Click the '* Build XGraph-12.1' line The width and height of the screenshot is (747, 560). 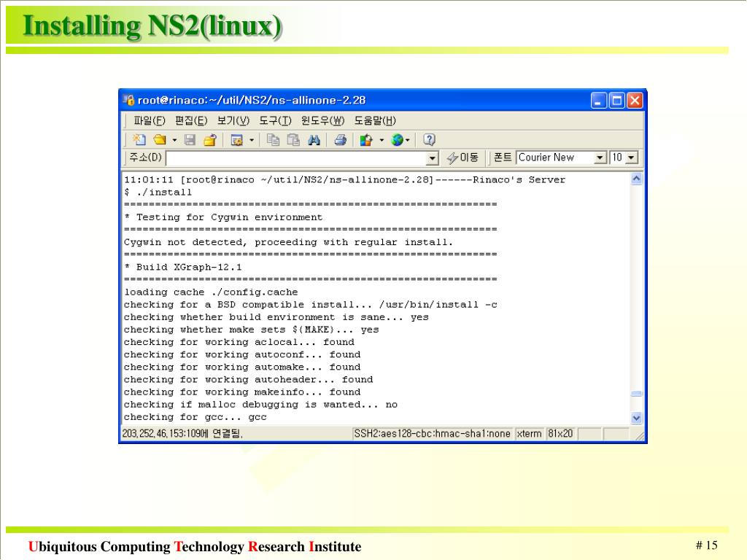(x=182, y=267)
